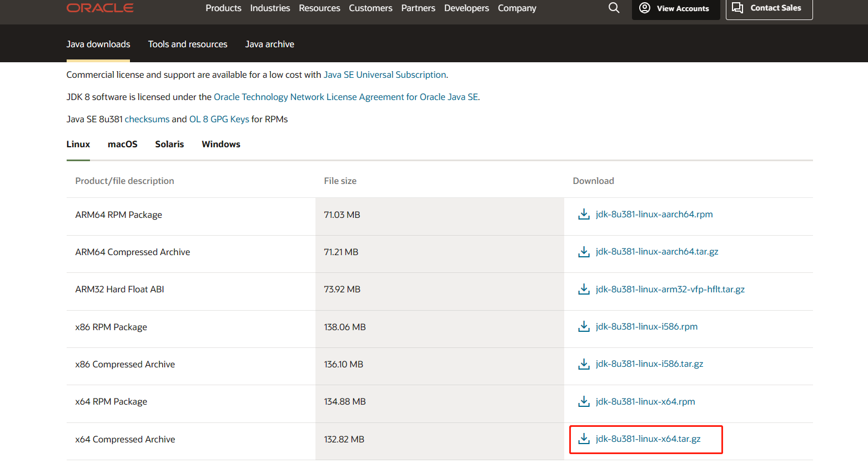This screenshot has height=473, width=868.
Task: Click download icon for jdk-8u381-linux-x64.tar.gz
Action: click(584, 439)
